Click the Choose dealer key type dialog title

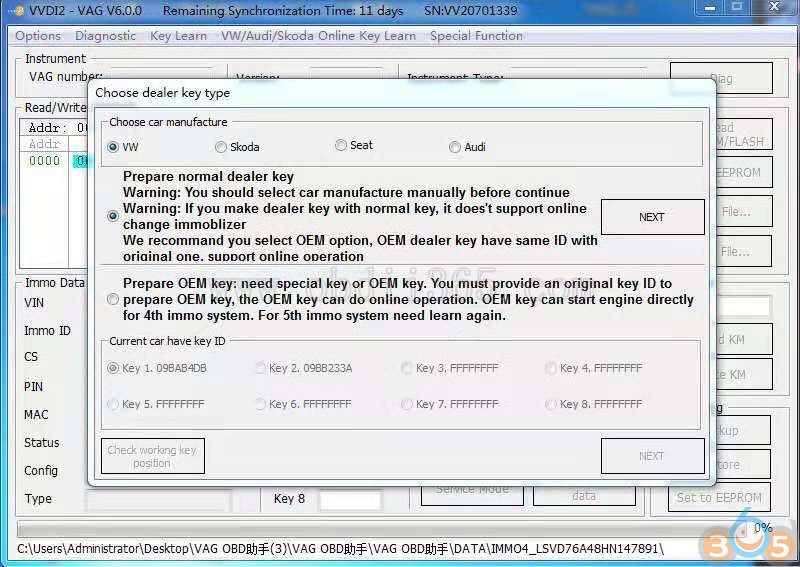(163, 93)
